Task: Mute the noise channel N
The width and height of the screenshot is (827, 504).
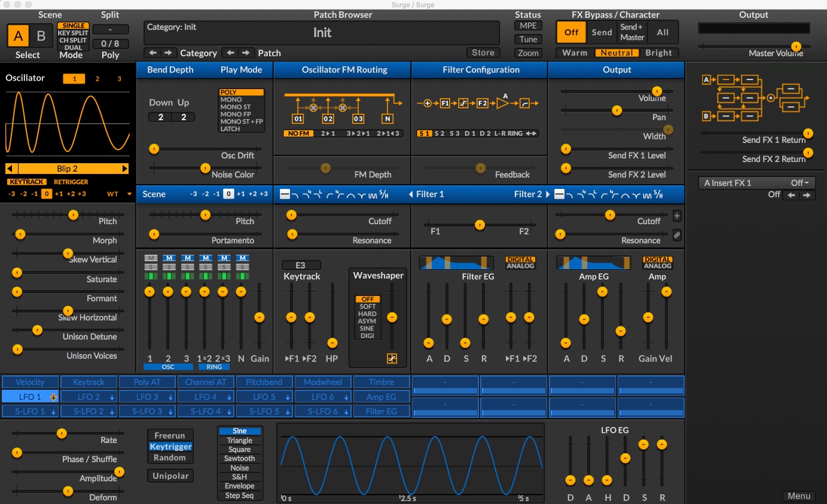Action: 242,258
